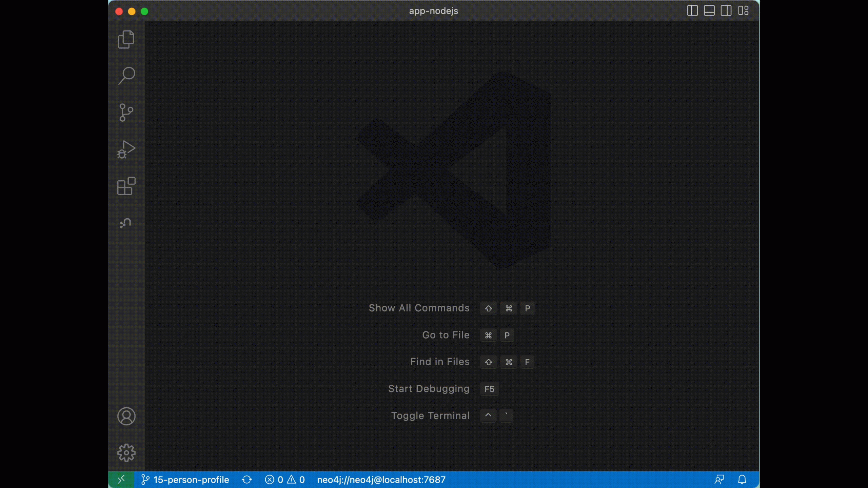Image resolution: width=868 pixels, height=488 pixels.
Task: Open the Explorer view
Action: click(x=126, y=39)
